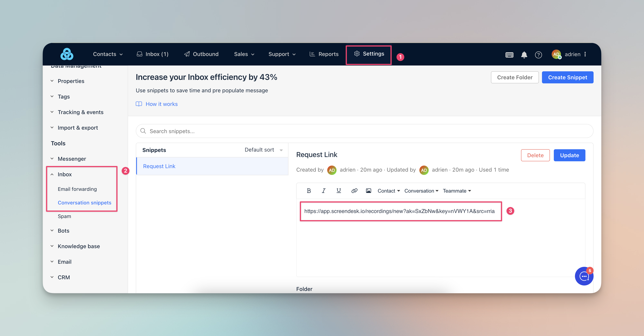The image size is (644, 336).
Task: Expand the Knowledge base section
Action: [79, 246]
